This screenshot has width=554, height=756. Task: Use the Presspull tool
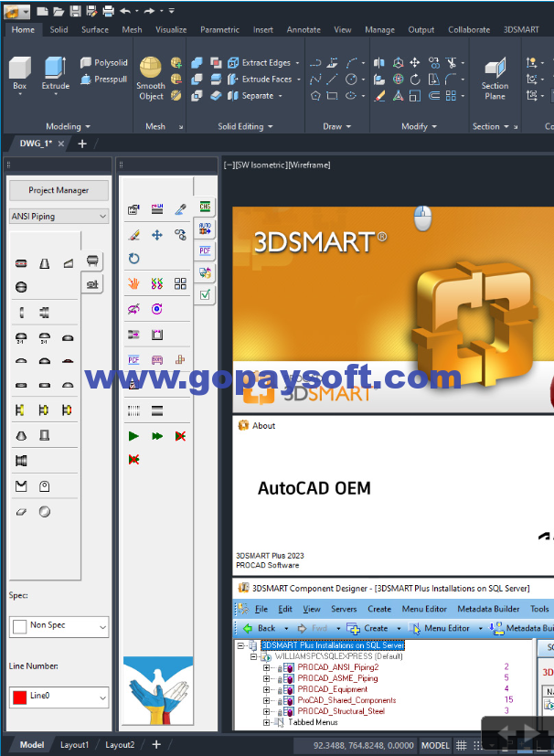click(x=104, y=79)
